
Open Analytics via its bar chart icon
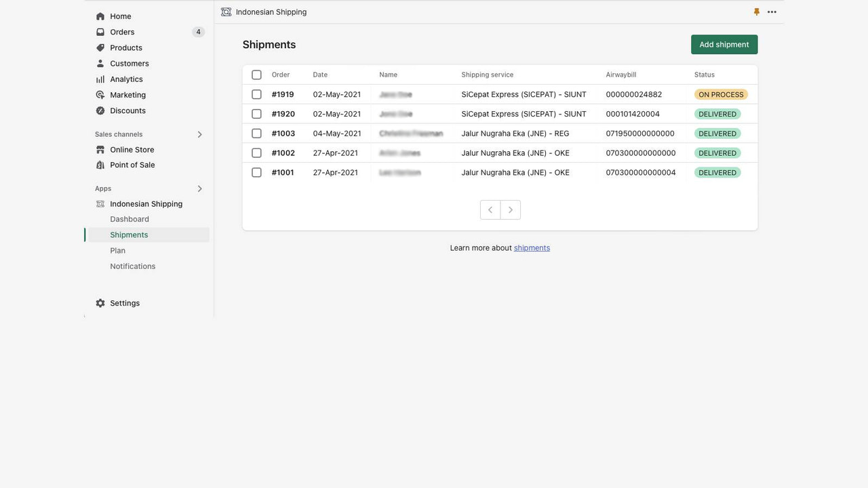tap(100, 79)
